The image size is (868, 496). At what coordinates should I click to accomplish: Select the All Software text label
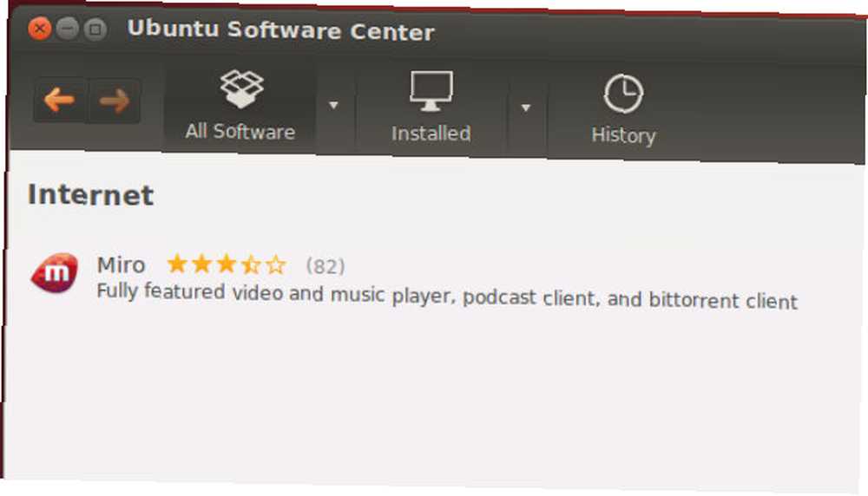pyautogui.click(x=240, y=132)
